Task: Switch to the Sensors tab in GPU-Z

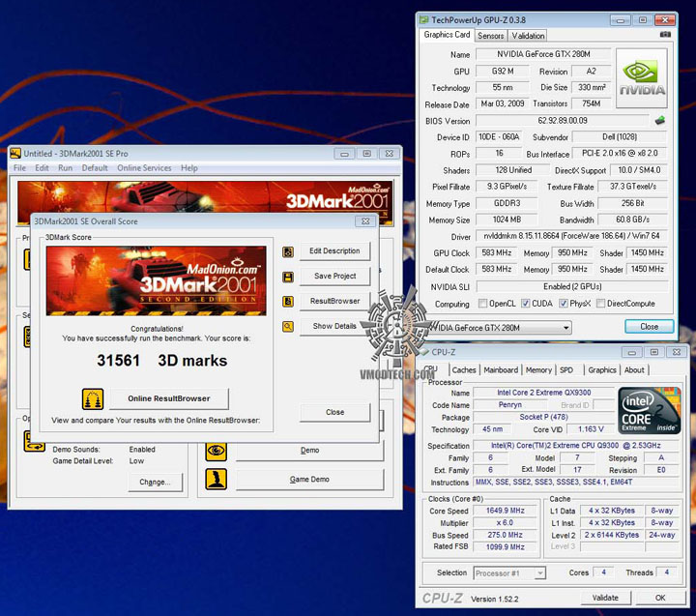Action: pos(490,36)
